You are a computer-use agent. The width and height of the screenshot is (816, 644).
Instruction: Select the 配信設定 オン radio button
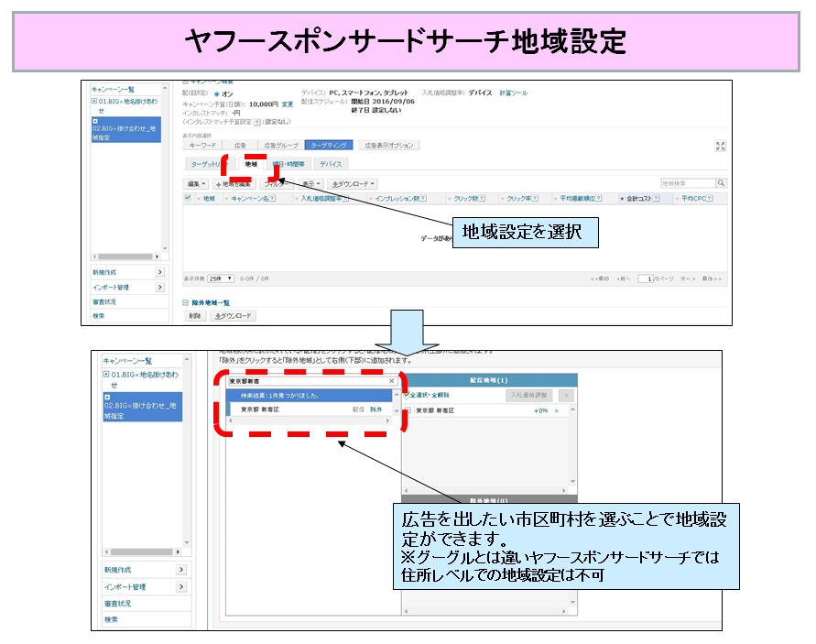click(217, 94)
